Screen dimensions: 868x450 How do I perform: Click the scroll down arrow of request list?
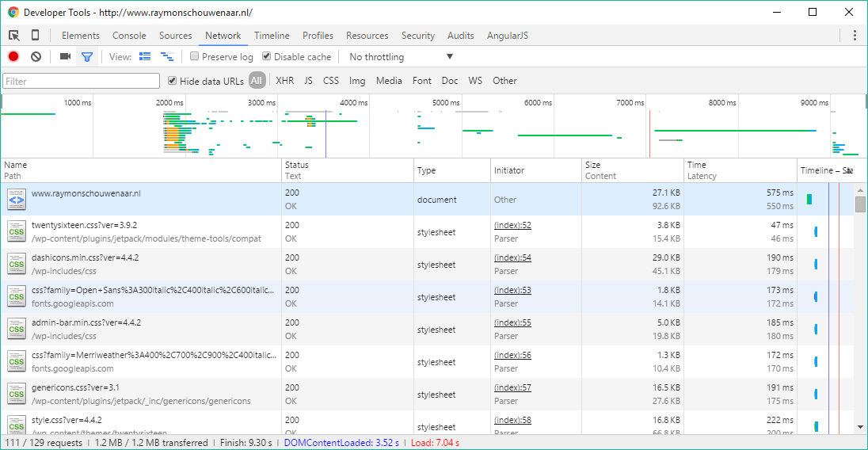click(x=860, y=427)
